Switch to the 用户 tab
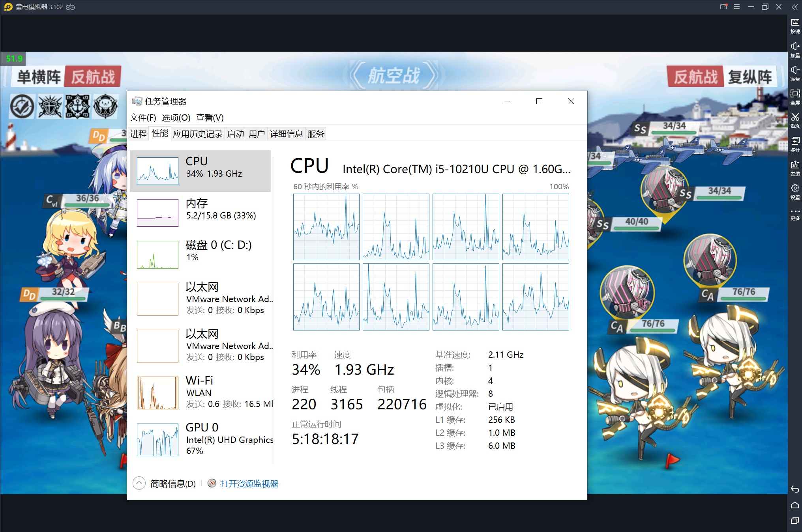 click(x=257, y=134)
